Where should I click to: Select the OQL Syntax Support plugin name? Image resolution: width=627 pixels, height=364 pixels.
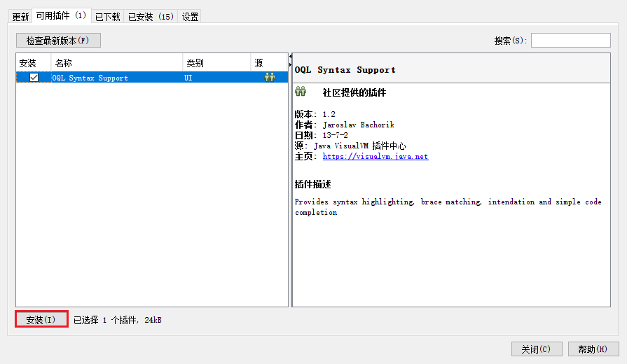click(x=90, y=78)
